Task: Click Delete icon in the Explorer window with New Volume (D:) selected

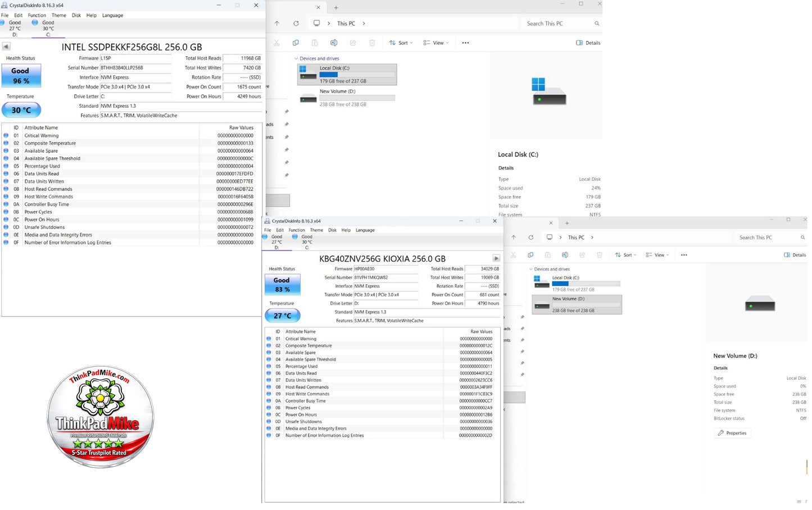Action: (x=600, y=255)
